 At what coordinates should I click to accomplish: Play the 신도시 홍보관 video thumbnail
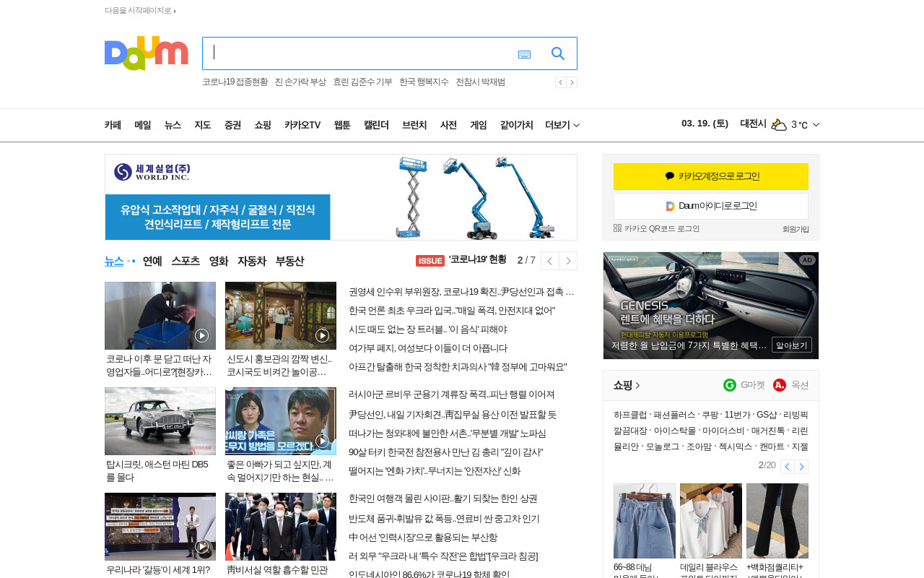pyautogui.click(x=281, y=316)
